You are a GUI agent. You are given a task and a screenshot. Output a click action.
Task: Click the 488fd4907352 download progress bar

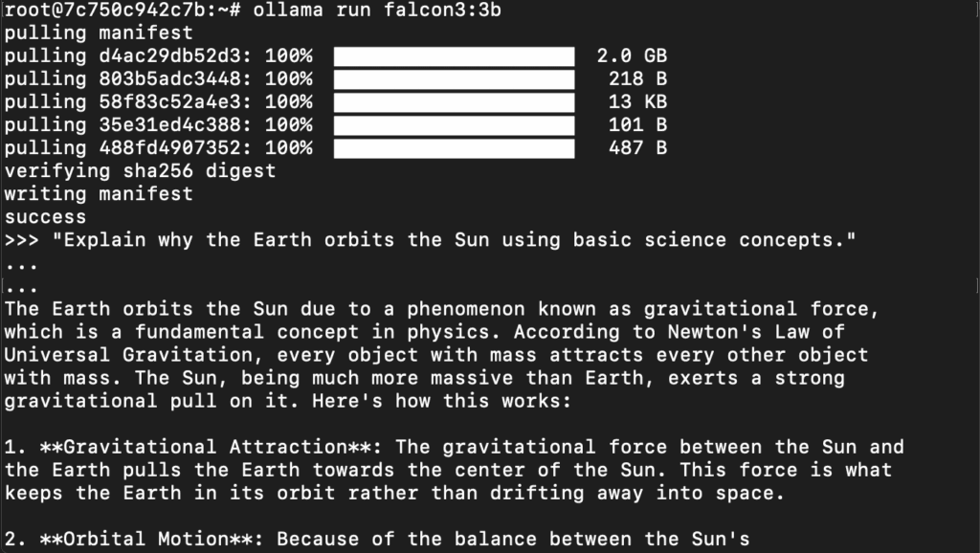454,147
